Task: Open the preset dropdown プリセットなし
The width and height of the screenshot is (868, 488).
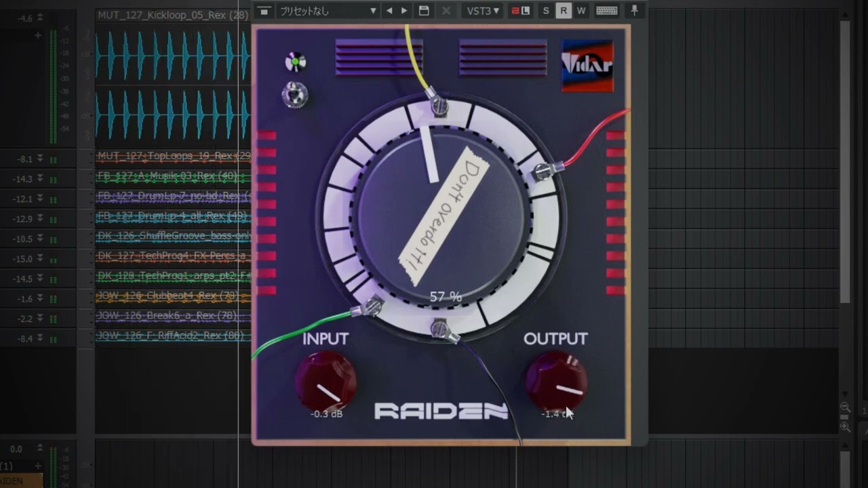Action: click(328, 11)
